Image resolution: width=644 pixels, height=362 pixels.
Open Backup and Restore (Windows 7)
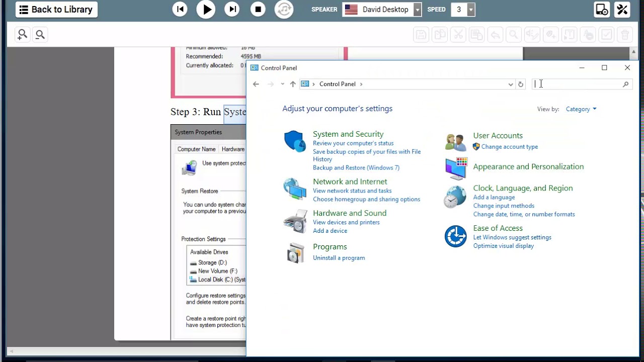pos(356,168)
